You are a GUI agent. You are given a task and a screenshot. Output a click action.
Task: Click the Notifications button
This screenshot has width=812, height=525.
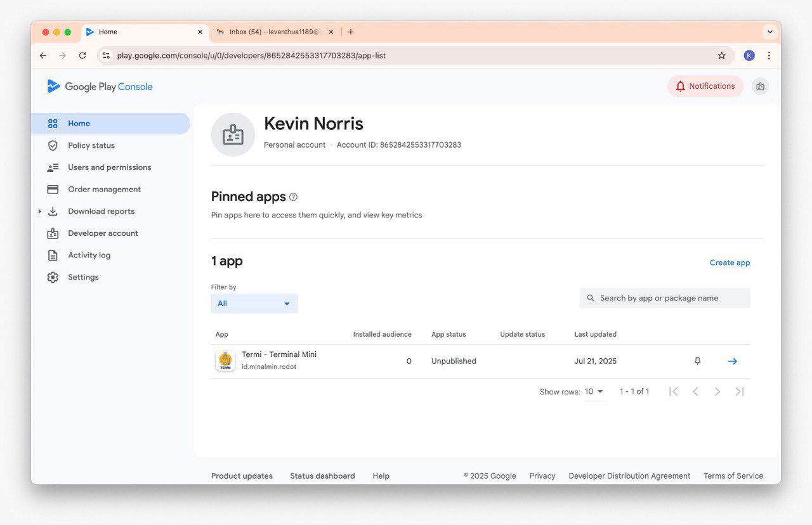click(705, 86)
